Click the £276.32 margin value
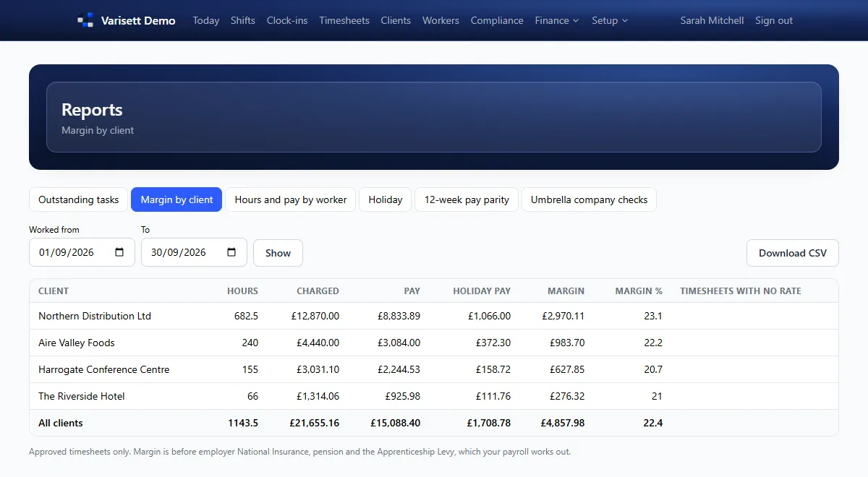 567,396
